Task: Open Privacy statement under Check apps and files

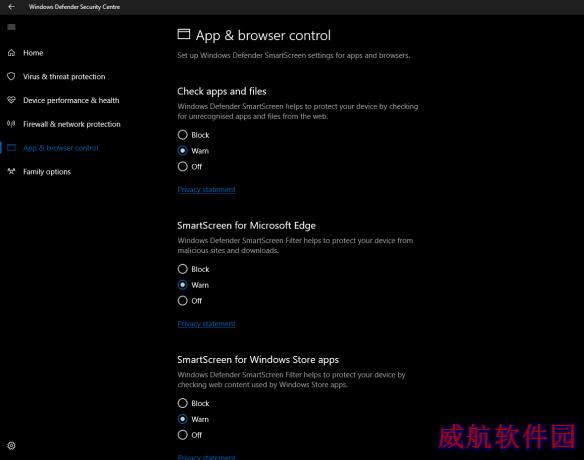Action: pyautogui.click(x=206, y=190)
